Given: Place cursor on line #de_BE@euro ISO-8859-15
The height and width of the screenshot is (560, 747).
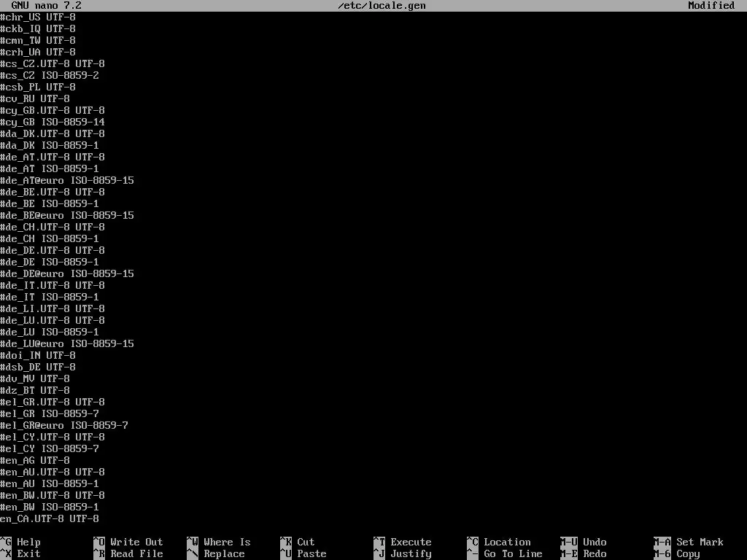Looking at the screenshot, I should click(x=67, y=215).
